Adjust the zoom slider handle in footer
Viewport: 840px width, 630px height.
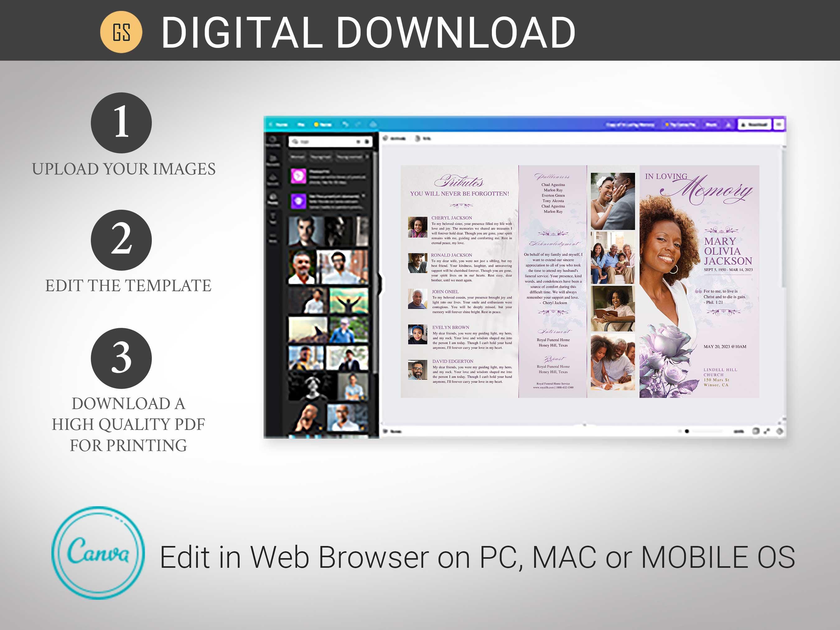coord(687,432)
